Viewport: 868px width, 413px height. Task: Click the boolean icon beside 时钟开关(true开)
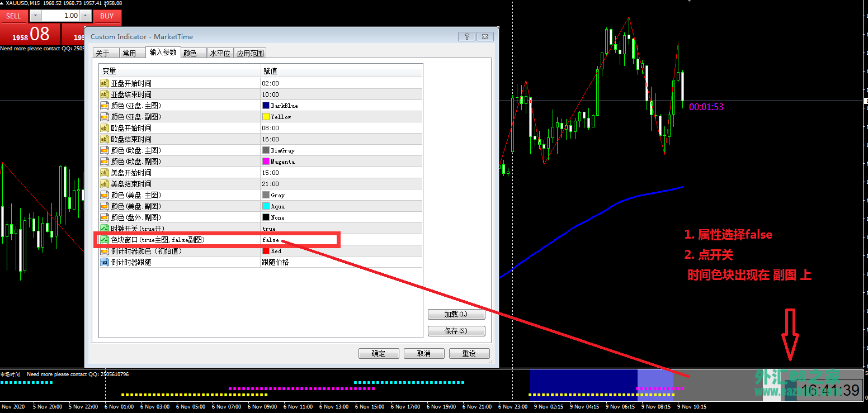tap(105, 229)
